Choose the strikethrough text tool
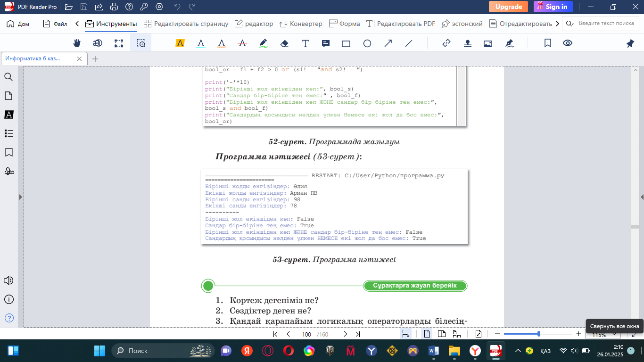This screenshot has height=362, width=644. 242,43
